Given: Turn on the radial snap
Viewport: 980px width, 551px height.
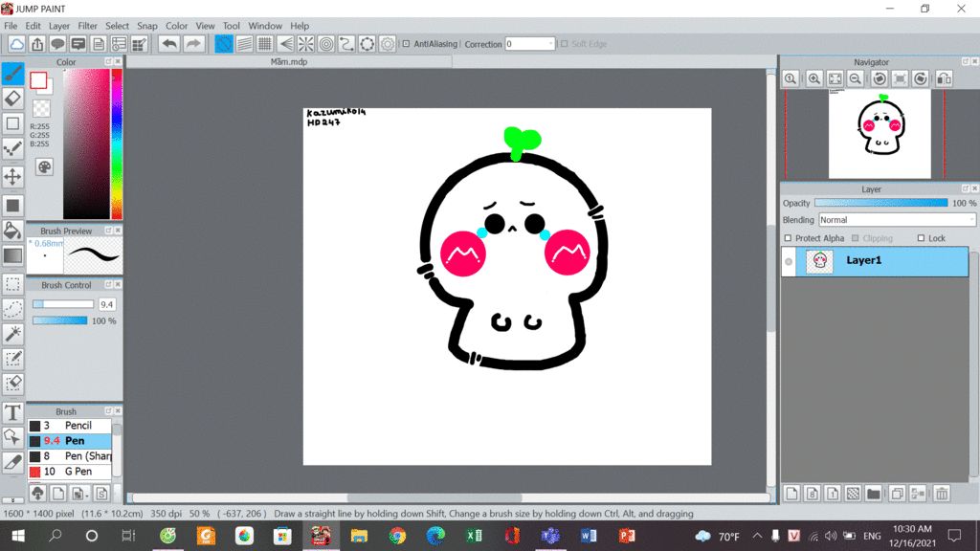Looking at the screenshot, I should 305,44.
